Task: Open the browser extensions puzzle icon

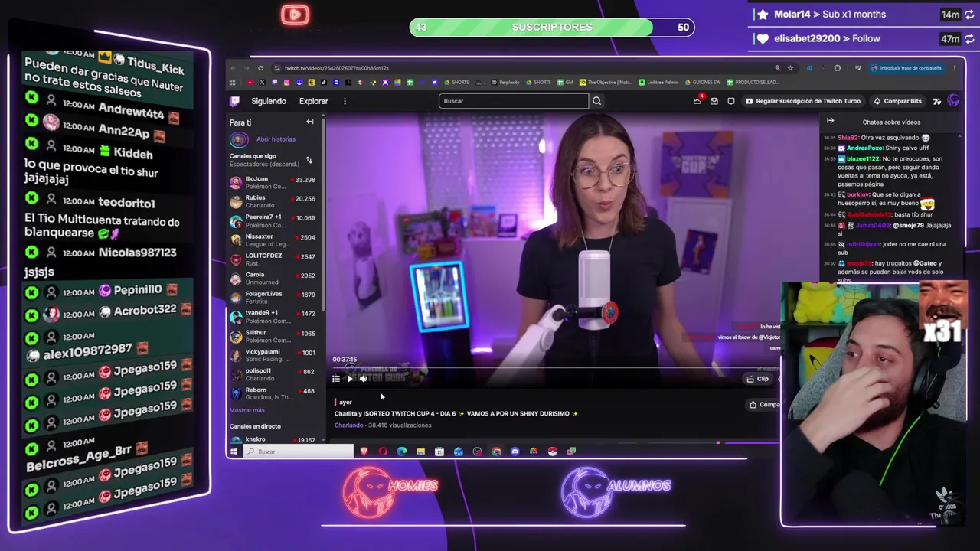Action: pyautogui.click(x=837, y=68)
